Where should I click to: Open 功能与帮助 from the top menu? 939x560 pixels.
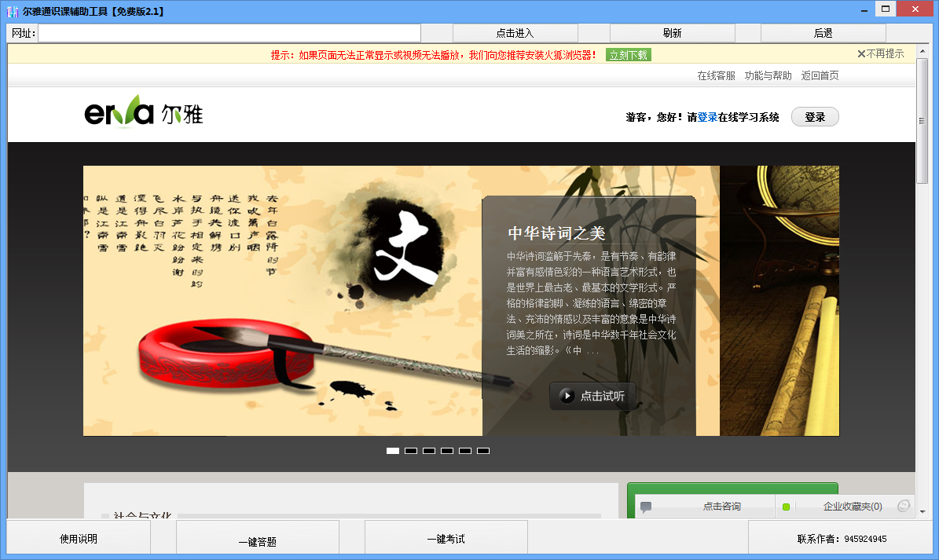tap(767, 75)
